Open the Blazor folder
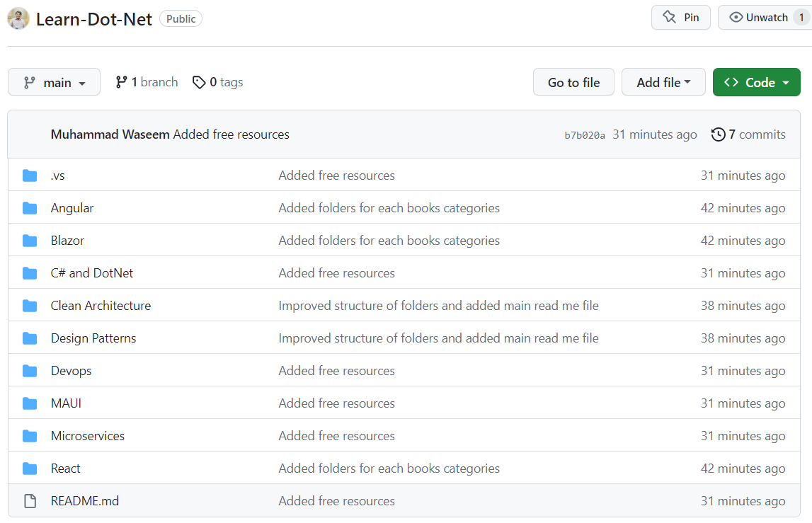Screen dimensions: 812x523 coord(67,241)
